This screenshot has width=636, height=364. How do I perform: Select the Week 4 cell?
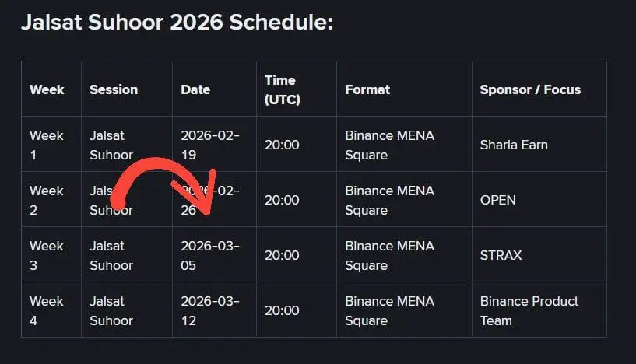47,310
